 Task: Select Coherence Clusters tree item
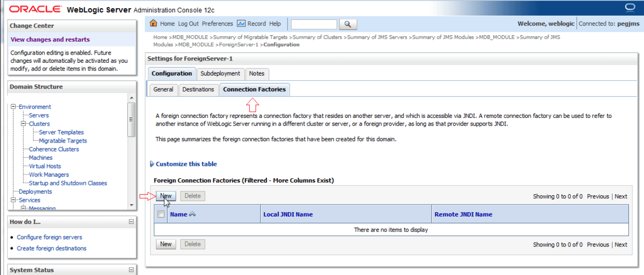coord(54,149)
